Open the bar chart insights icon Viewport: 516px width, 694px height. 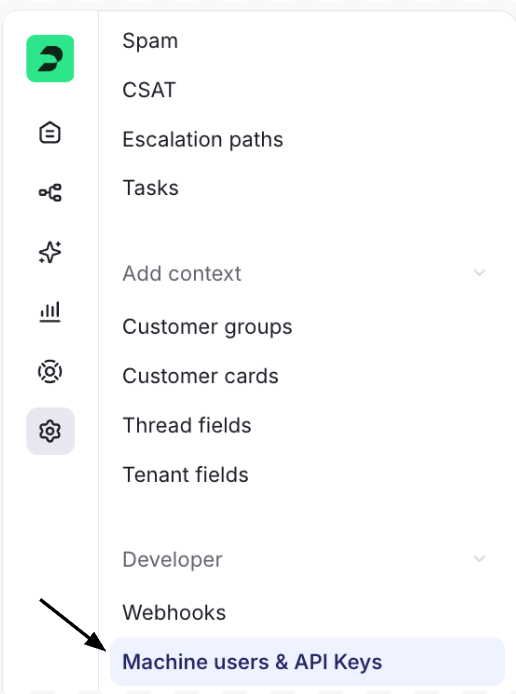(x=50, y=312)
